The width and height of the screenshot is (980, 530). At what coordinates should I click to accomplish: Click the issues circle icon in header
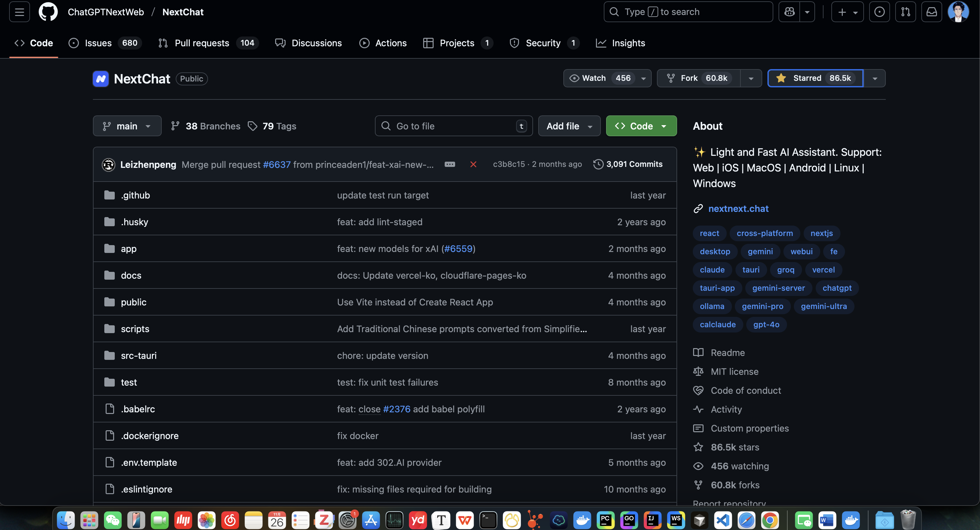tap(879, 12)
